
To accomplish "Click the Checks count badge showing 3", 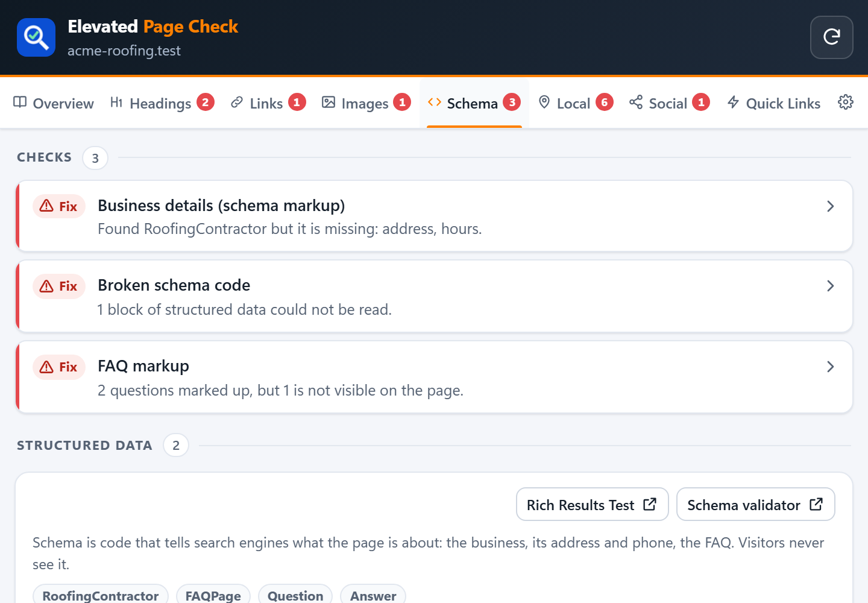I will click(x=95, y=158).
